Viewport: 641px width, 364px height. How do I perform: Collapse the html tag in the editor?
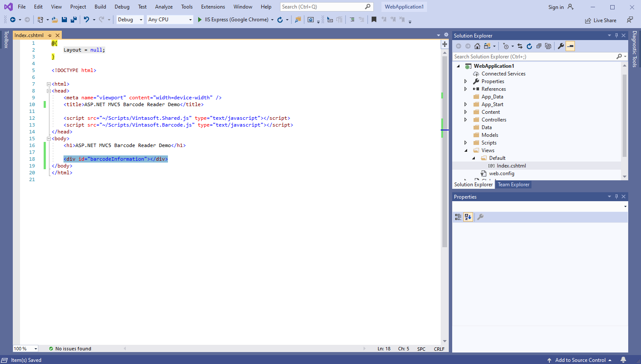pyautogui.click(x=49, y=84)
